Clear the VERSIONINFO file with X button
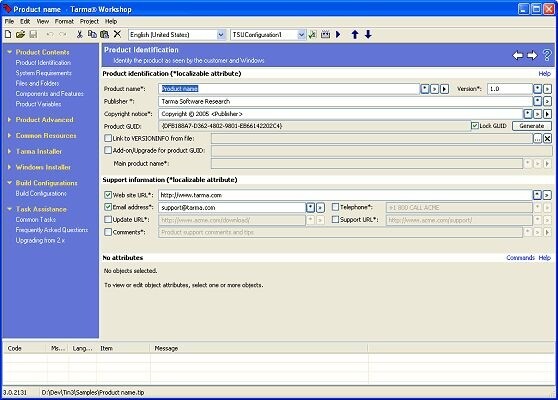 pos(547,138)
